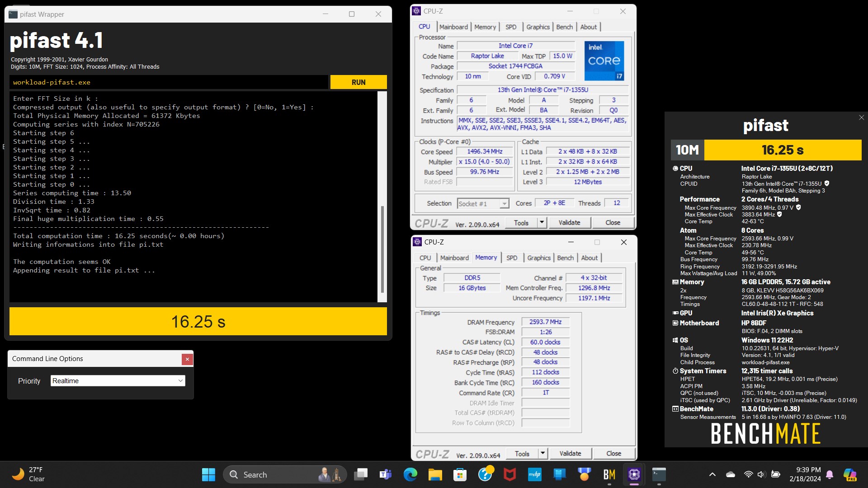Click CPU section icon in BenchMate panel

[675, 169]
